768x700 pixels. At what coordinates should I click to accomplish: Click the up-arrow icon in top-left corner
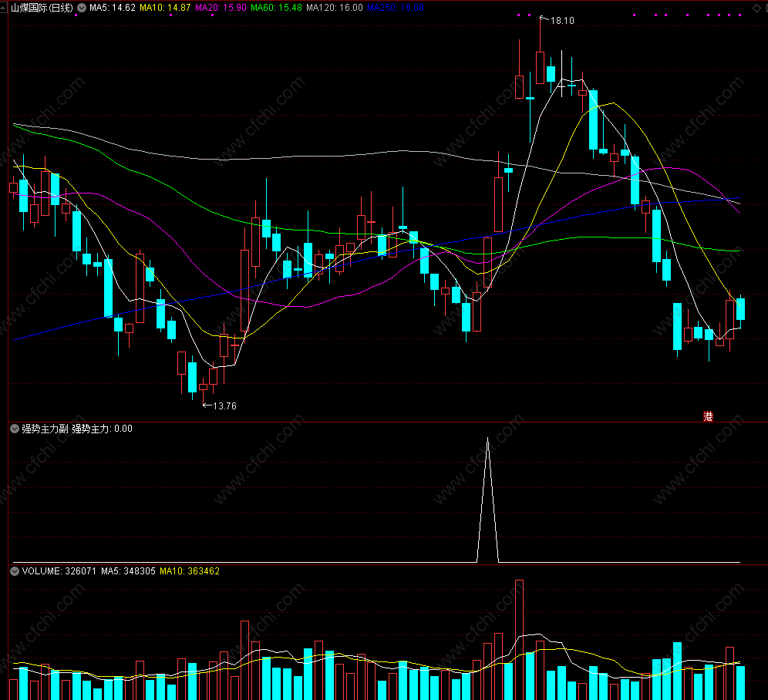tap(3, 8)
